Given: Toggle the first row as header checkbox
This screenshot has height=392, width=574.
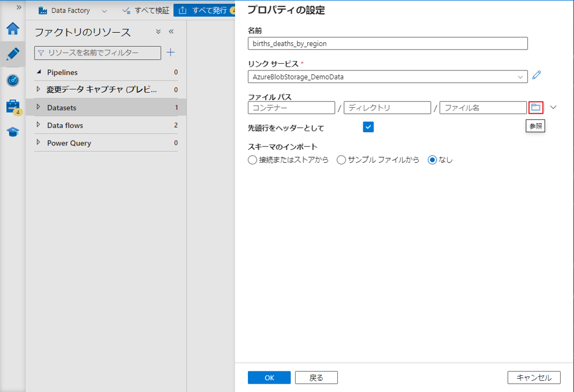Looking at the screenshot, I should [368, 127].
